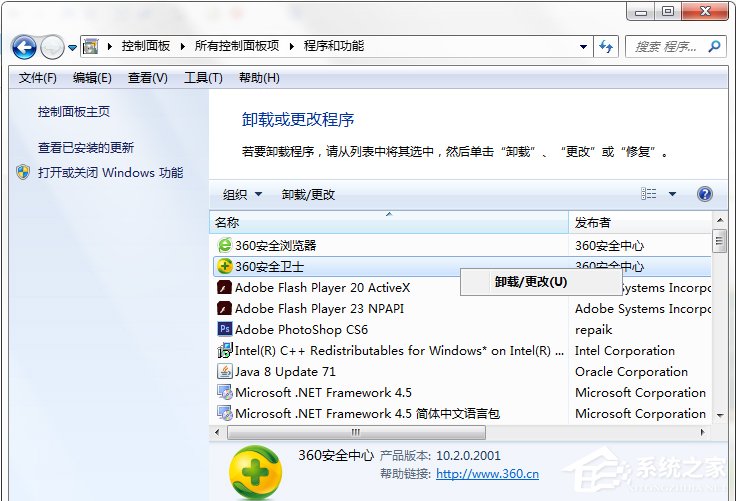
Task: Open the 编辑(E) menu
Action: pyautogui.click(x=92, y=77)
